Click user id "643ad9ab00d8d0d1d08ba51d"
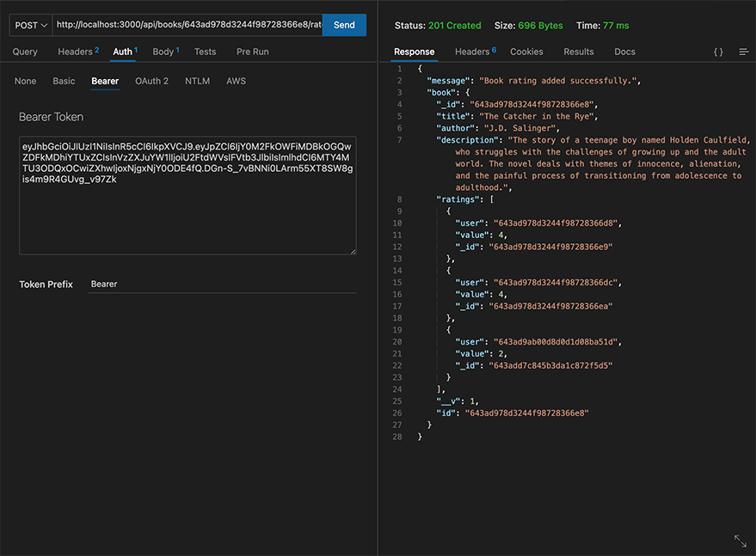The height and width of the screenshot is (556, 756). pyautogui.click(x=556, y=342)
